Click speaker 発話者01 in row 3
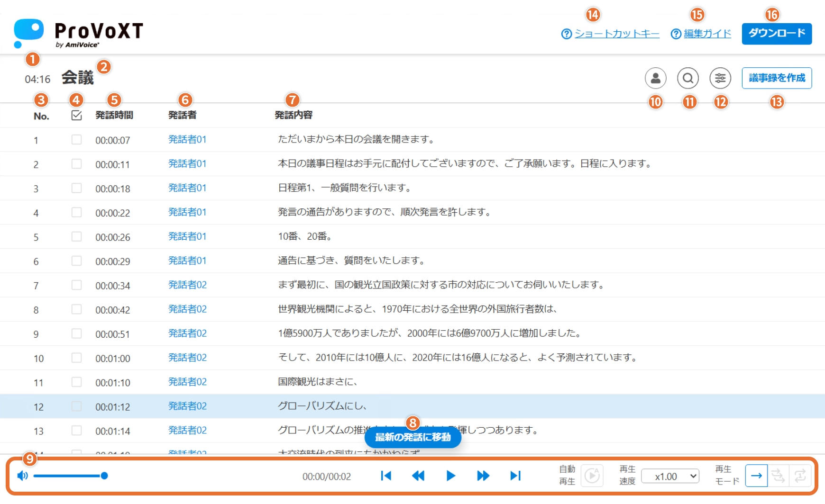 187,188
